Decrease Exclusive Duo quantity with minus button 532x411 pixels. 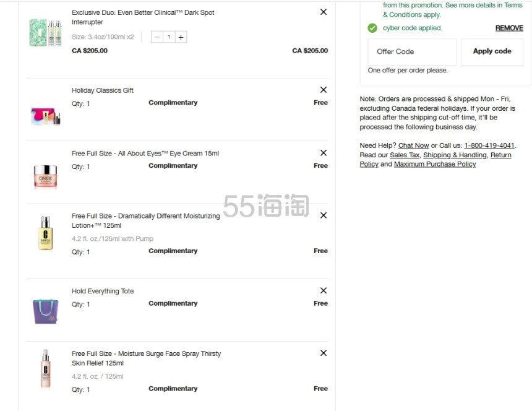(x=157, y=37)
